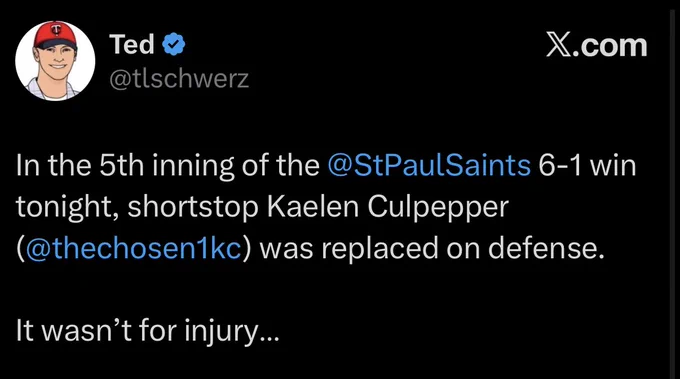Click the "6-1 win" score text

(x=587, y=165)
